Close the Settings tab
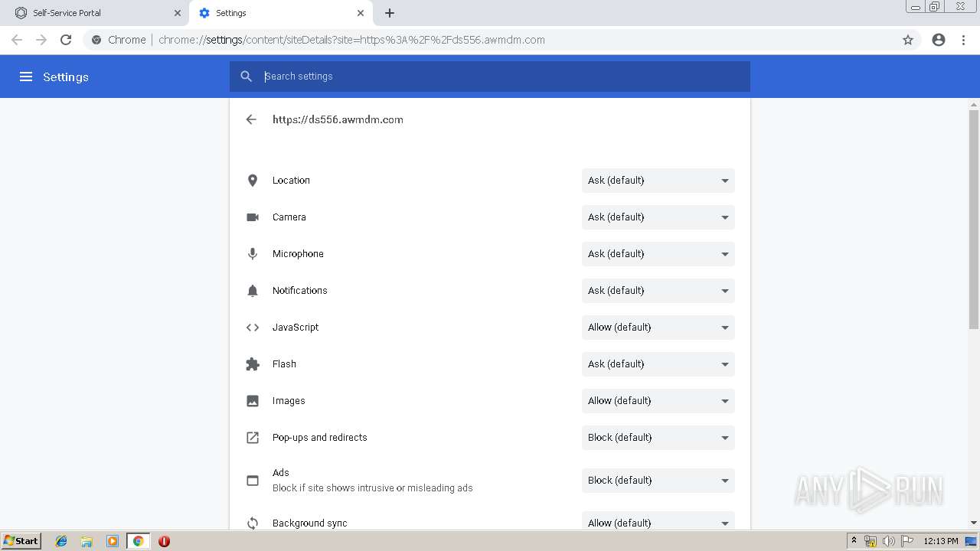This screenshot has height=551, width=980. pos(361,13)
